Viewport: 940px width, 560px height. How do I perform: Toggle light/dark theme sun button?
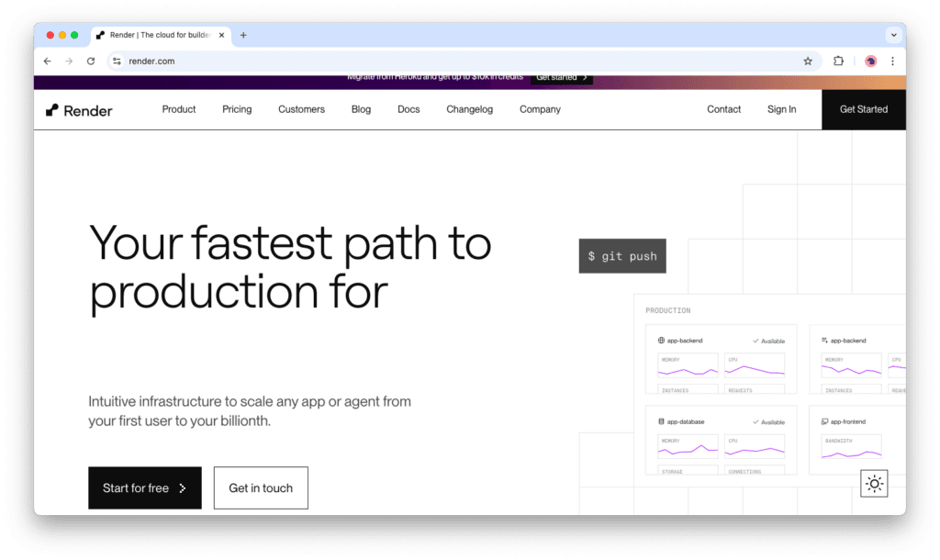tap(874, 483)
